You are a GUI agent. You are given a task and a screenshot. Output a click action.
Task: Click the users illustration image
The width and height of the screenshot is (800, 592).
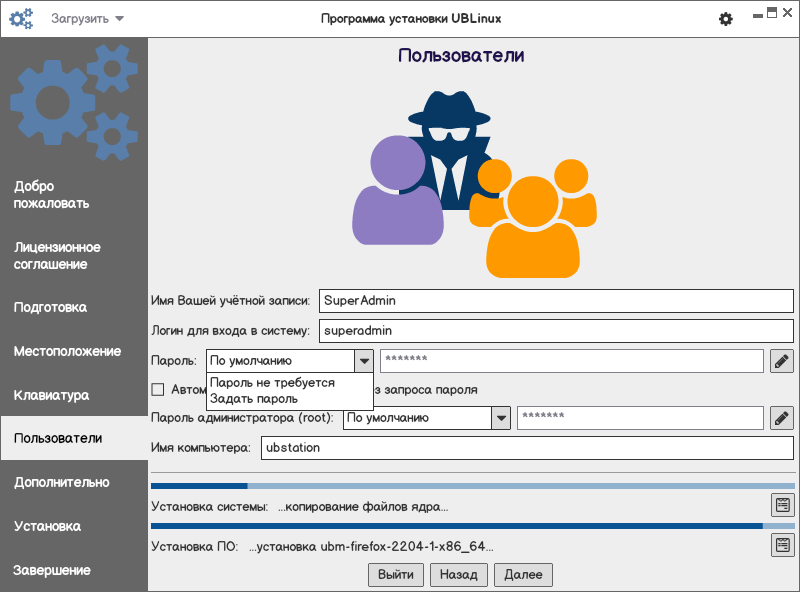coord(474,184)
